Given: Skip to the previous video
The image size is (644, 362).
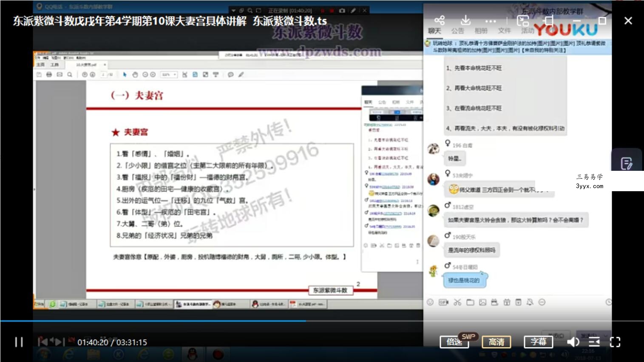Looking at the screenshot, I should 43,342.
